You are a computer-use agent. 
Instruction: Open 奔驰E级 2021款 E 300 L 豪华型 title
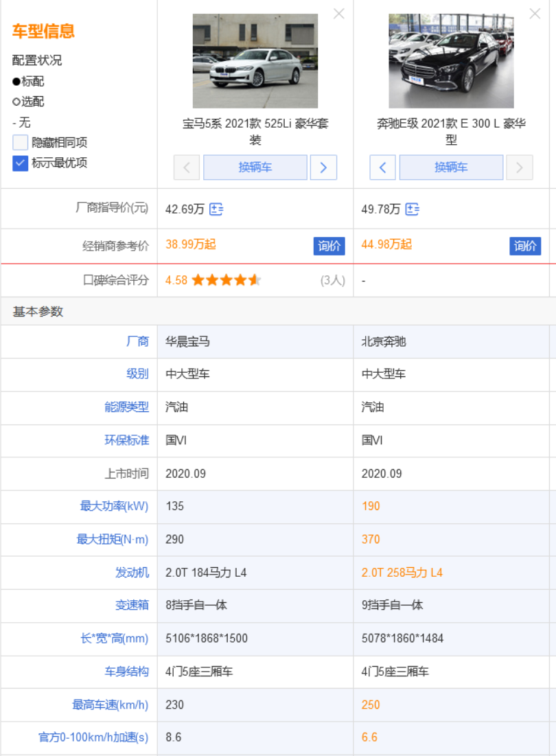(x=451, y=132)
